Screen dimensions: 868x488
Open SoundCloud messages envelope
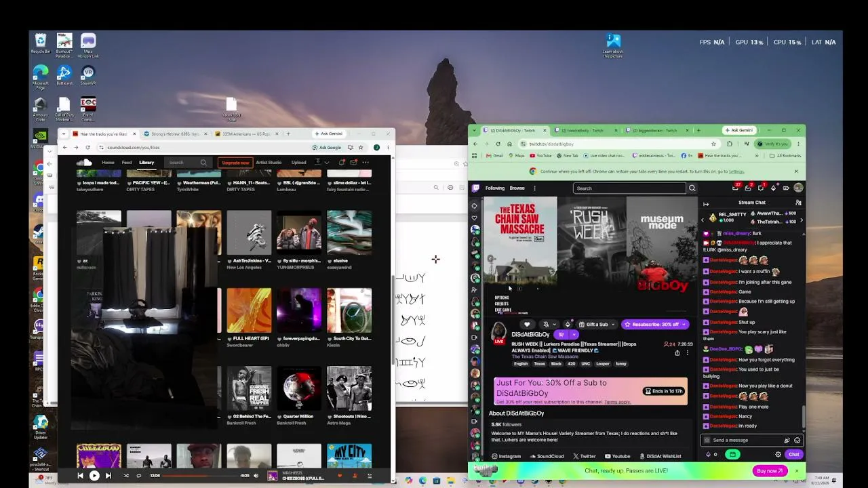(353, 163)
